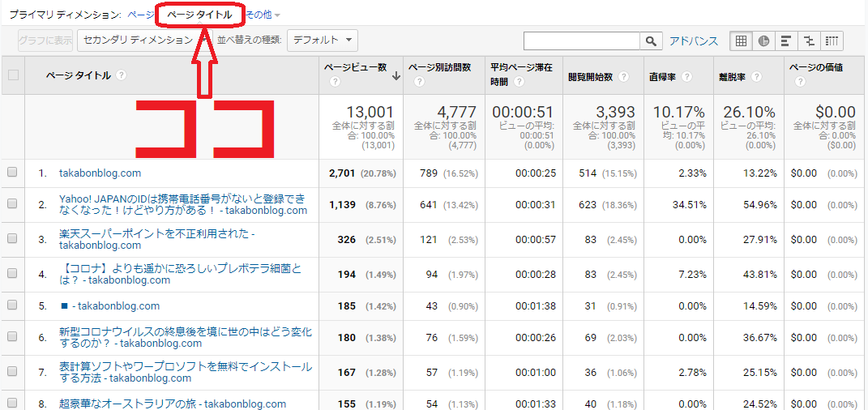Open the 新型コロナウイルスの終息後 article link
Image resolution: width=868 pixels, height=410 pixels.
pyautogui.click(x=186, y=337)
